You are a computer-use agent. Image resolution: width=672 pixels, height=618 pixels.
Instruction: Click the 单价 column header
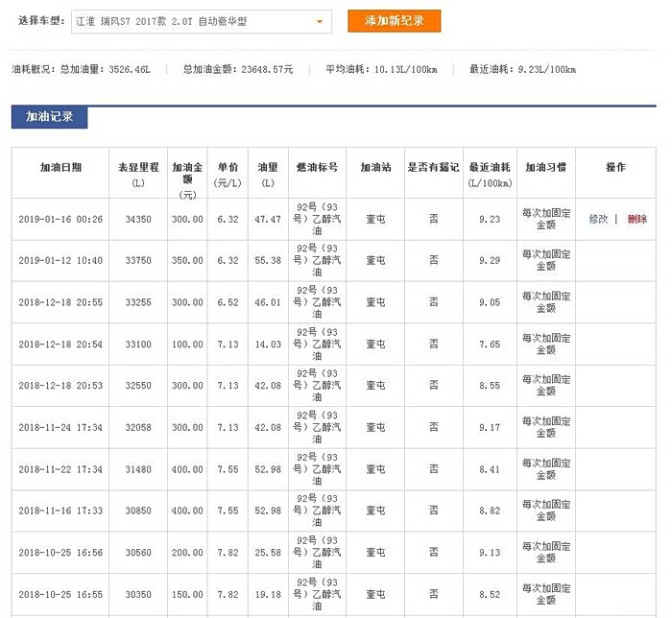coord(228,173)
